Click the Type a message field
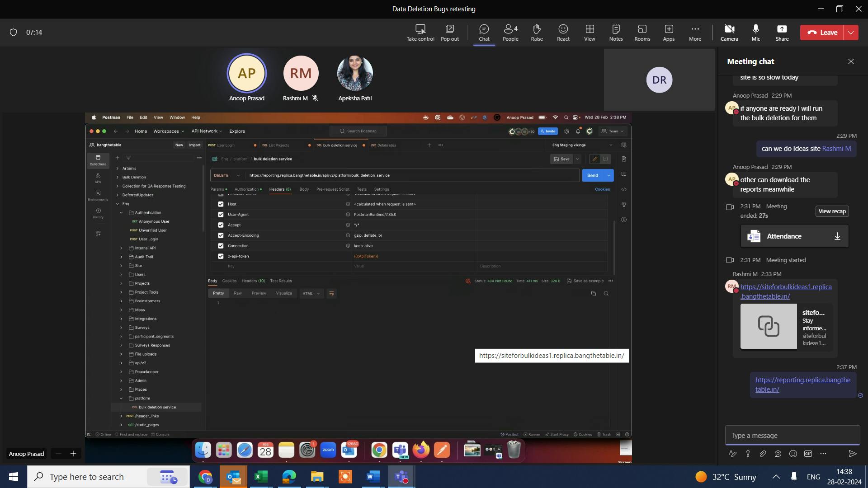868x488 pixels. tap(792, 436)
